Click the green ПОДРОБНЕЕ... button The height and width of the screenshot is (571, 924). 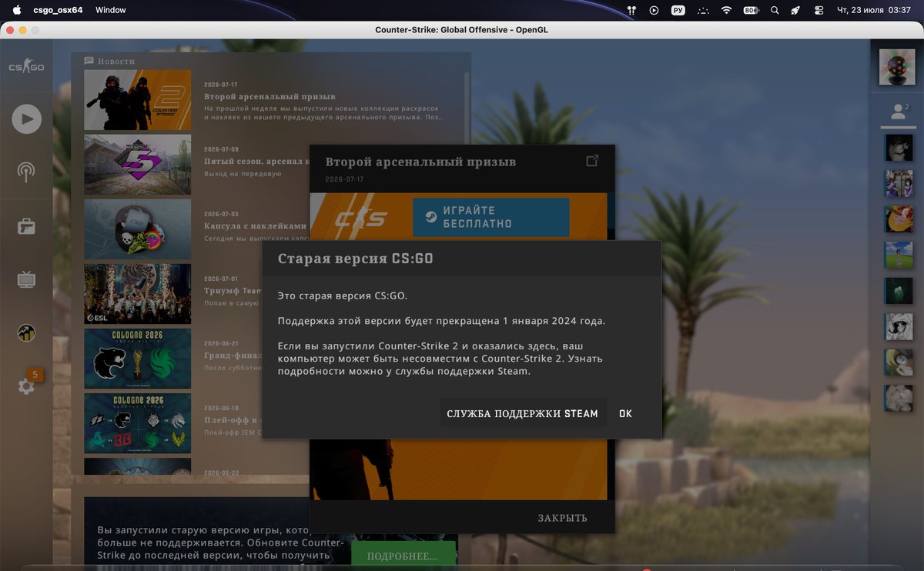[402, 556]
